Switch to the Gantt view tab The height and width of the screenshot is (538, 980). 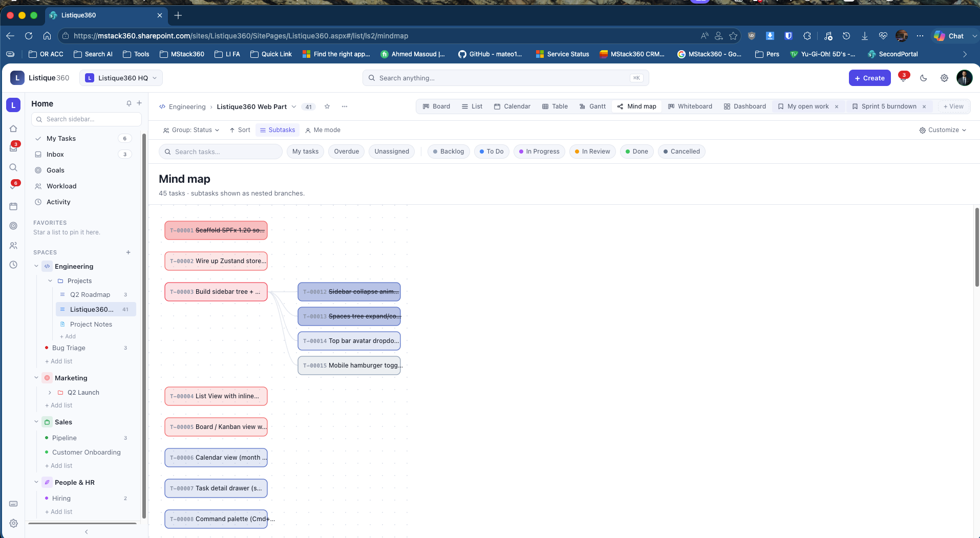coord(592,106)
